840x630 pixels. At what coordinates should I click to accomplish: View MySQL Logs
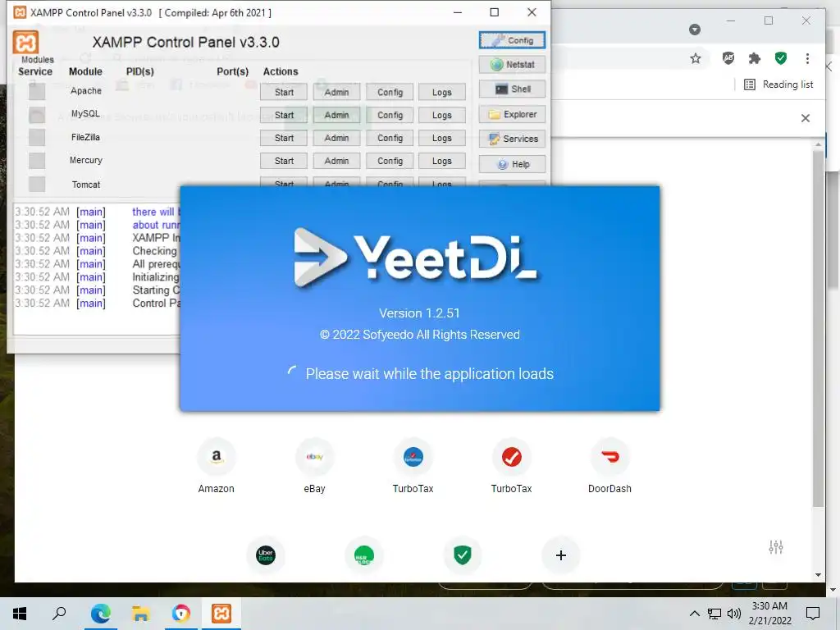click(x=442, y=115)
